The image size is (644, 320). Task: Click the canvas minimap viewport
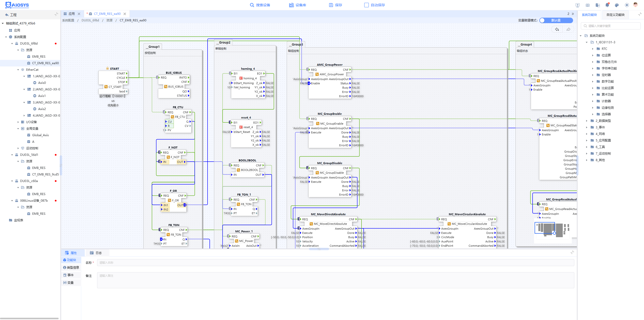pos(545,228)
